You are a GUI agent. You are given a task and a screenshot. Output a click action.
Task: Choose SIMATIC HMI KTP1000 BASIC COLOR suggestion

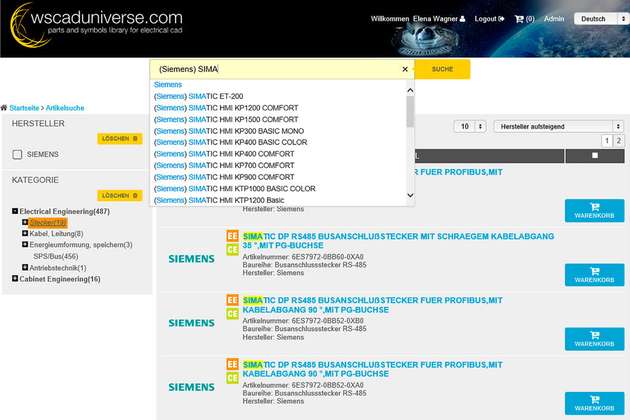pos(235,188)
